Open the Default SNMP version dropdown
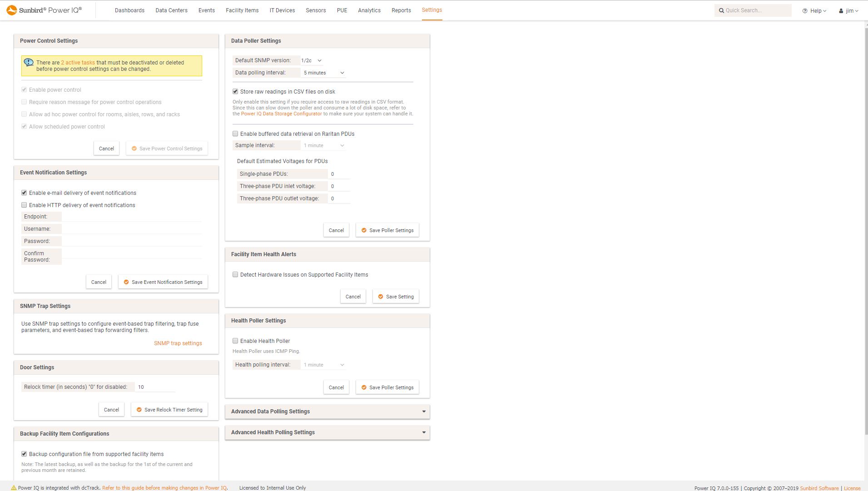 (311, 60)
